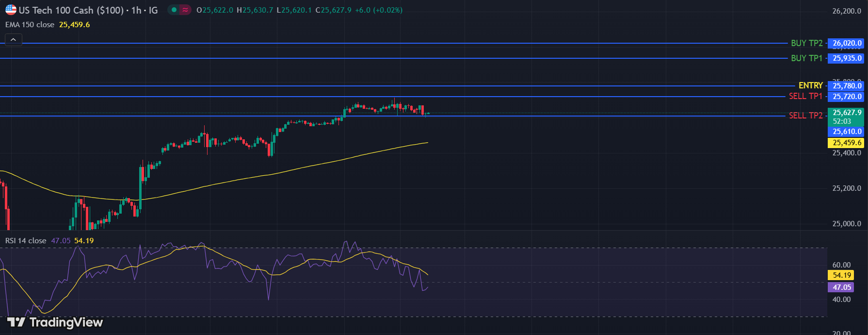This screenshot has height=335, width=868.
Task: Click the blue 25,610.0 price axis tag
Action: tap(847, 132)
